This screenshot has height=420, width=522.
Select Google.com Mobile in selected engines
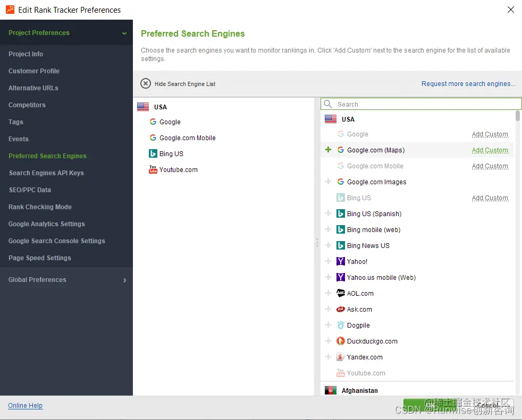[188, 138]
